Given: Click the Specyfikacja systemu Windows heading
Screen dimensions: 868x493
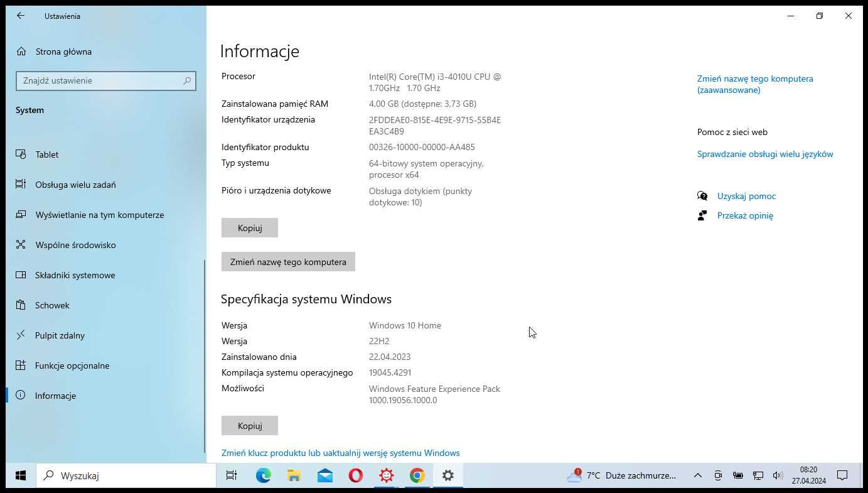Looking at the screenshot, I should point(306,299).
